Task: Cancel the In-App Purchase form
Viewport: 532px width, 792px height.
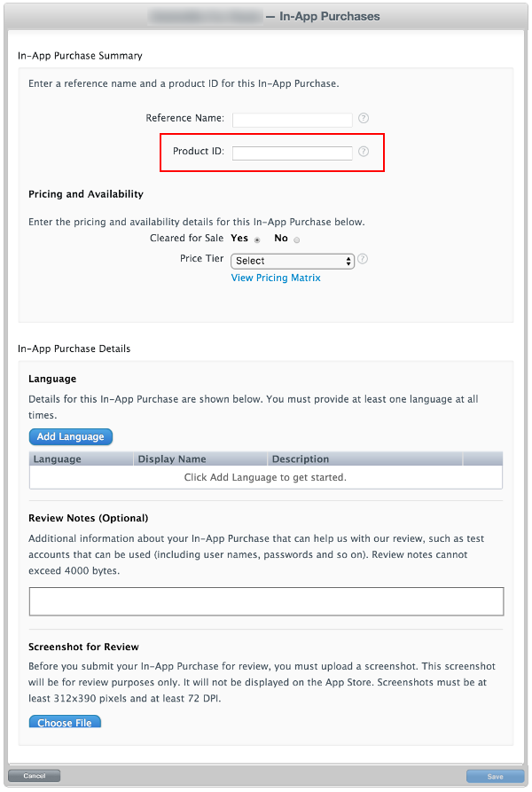Action: pyautogui.click(x=35, y=776)
